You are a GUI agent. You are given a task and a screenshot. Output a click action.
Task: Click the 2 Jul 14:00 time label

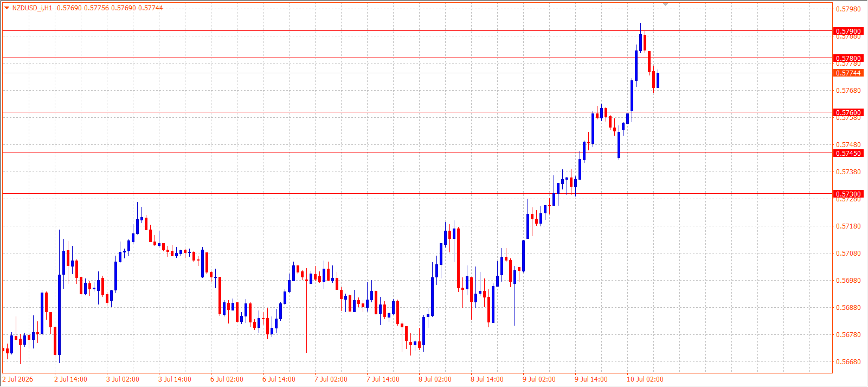[x=70, y=379]
